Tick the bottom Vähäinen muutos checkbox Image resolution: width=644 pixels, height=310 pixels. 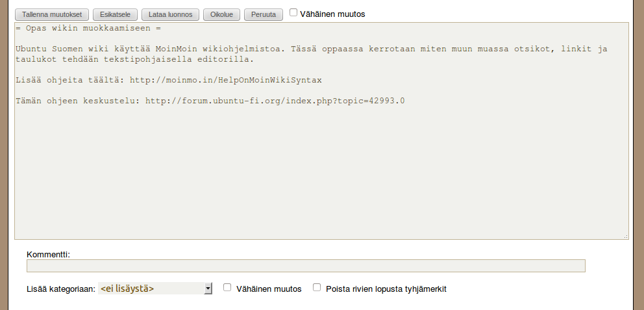(227, 287)
